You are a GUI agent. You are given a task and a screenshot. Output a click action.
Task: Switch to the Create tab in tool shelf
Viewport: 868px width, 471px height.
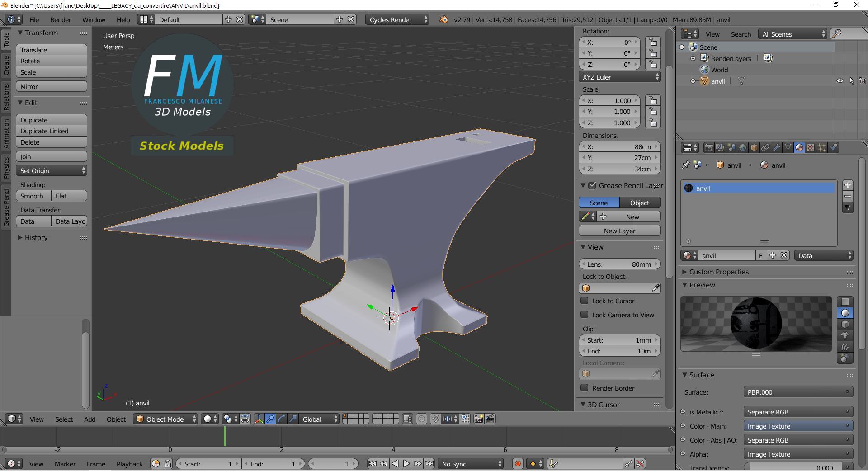tap(6, 66)
